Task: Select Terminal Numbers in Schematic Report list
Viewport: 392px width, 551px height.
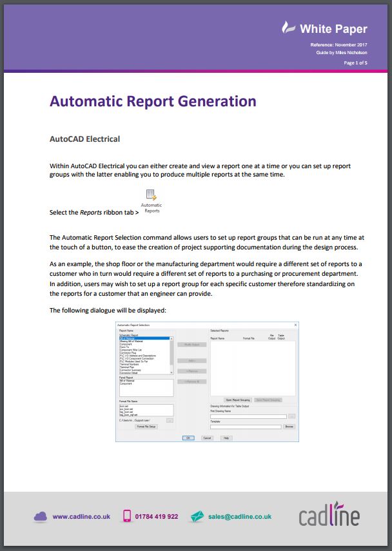Action: pos(130,364)
